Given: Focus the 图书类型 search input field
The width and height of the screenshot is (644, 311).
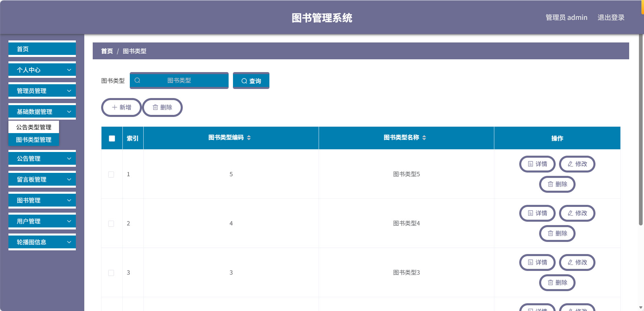Looking at the screenshot, I should click(x=179, y=81).
